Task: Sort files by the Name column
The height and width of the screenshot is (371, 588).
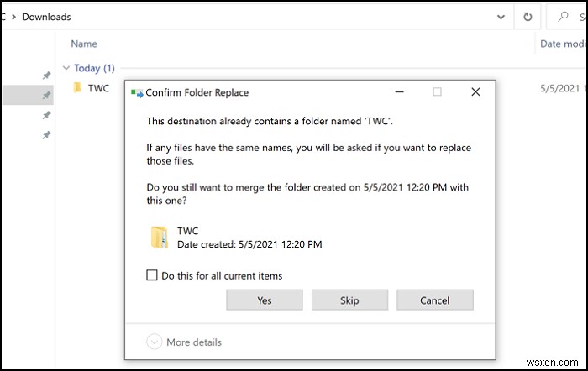Action: [84, 44]
